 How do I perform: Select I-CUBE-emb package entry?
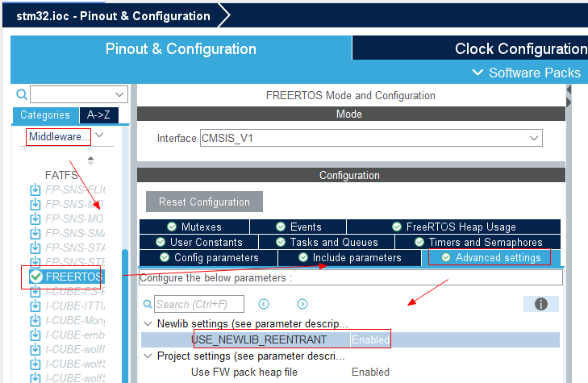tap(75, 335)
